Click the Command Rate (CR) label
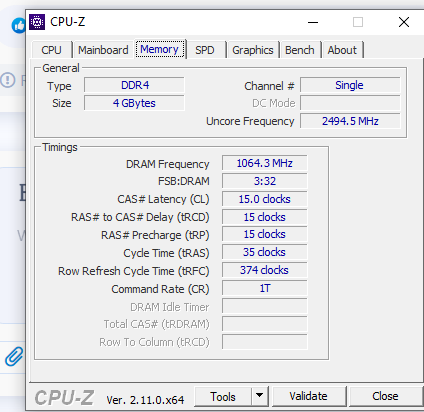424x412 pixels. tap(160, 289)
